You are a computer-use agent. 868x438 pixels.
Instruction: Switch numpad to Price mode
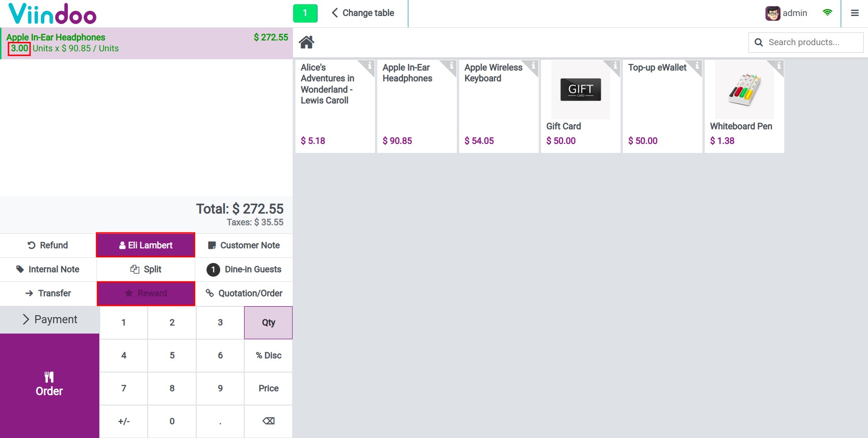point(268,389)
